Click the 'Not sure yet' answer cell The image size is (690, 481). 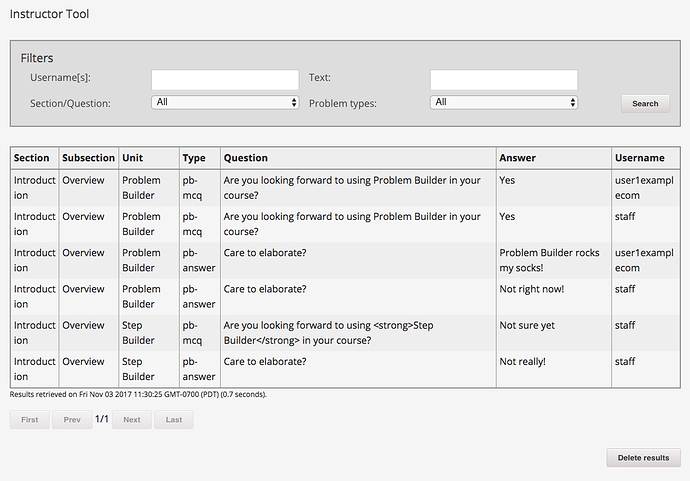tap(527, 325)
